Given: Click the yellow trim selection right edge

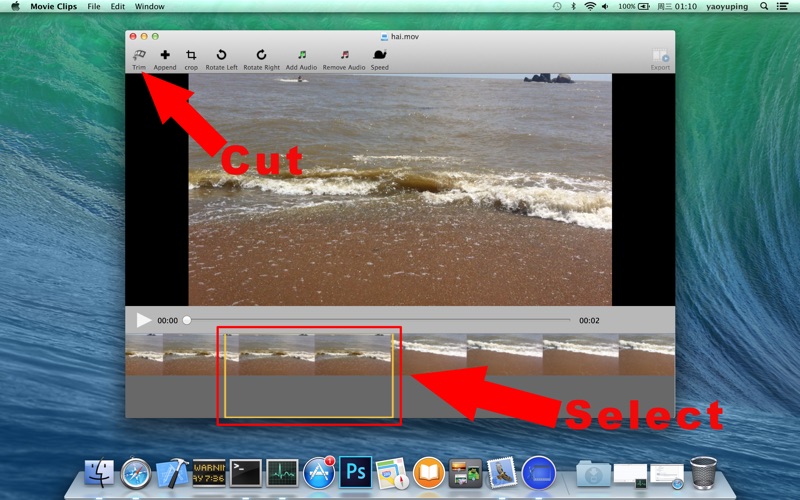Looking at the screenshot, I should pyautogui.click(x=392, y=376).
